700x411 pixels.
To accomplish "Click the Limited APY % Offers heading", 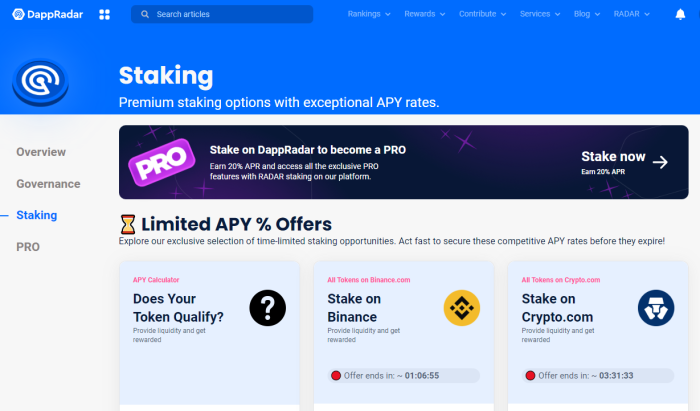I will tap(237, 224).
